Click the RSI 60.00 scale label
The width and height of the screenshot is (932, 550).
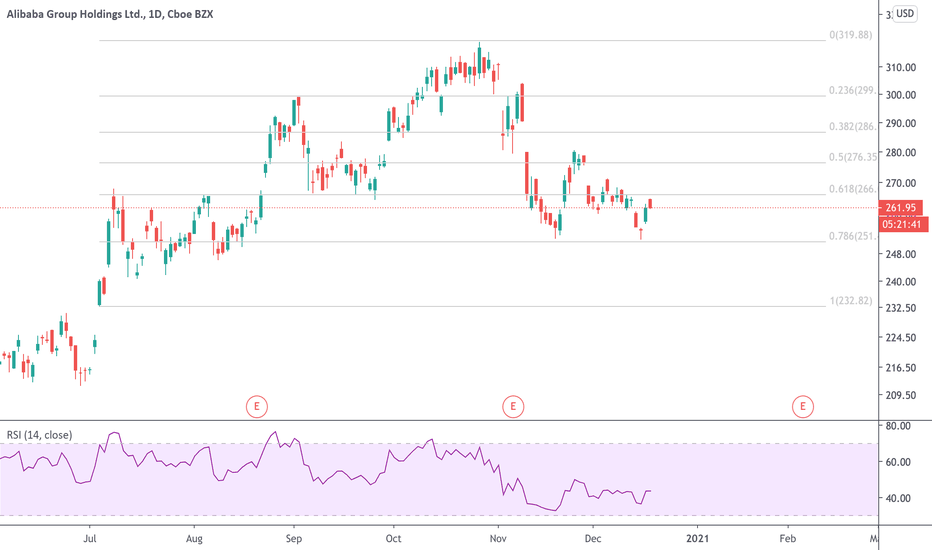pyautogui.click(x=898, y=462)
